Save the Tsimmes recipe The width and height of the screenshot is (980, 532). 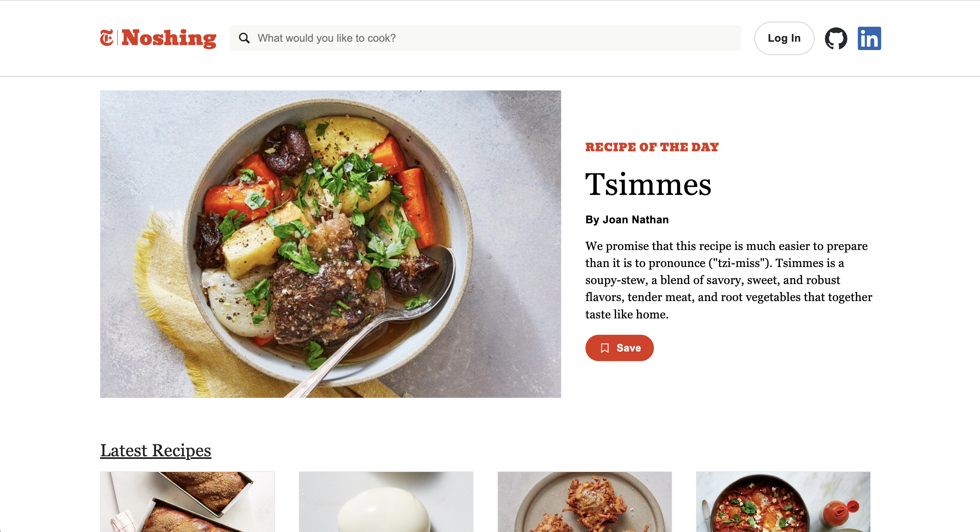click(620, 348)
